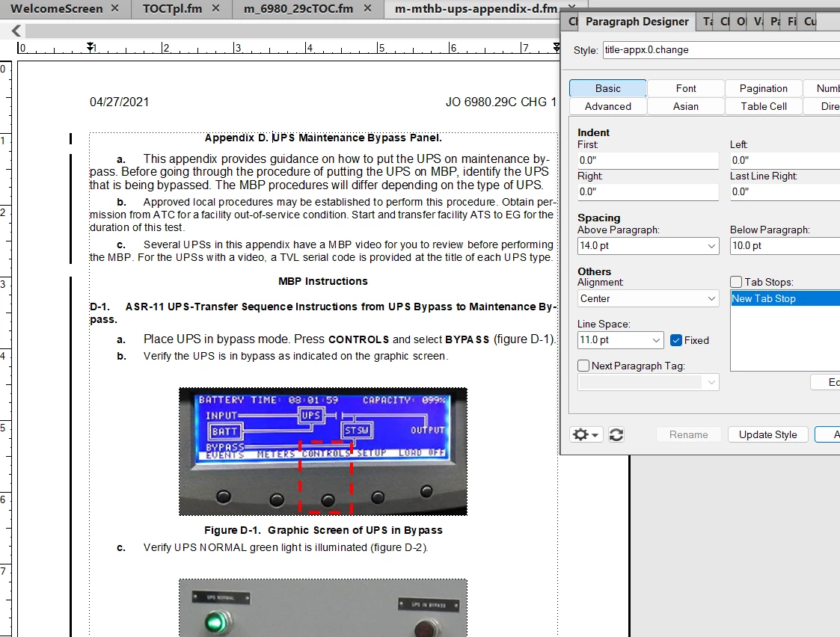Click the left indent marker on the ruler
Image resolution: width=840 pixels, height=637 pixels.
(91, 47)
